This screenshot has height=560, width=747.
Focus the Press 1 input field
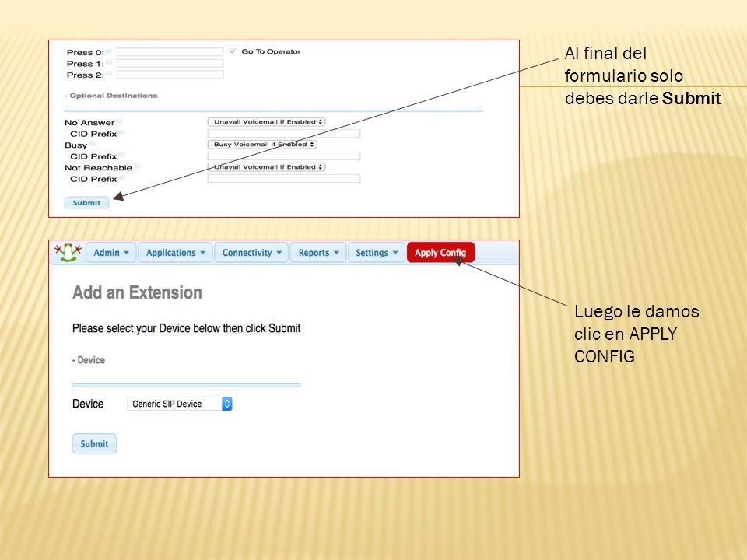pyautogui.click(x=170, y=63)
